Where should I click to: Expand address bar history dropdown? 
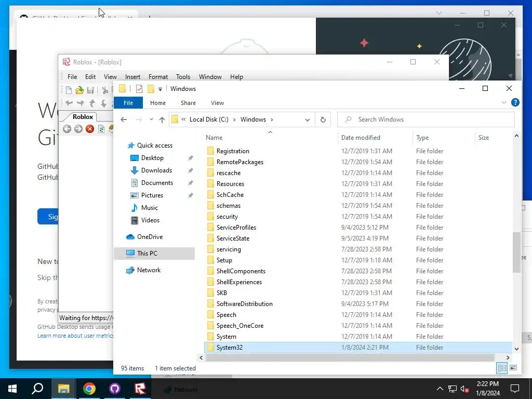click(308, 120)
